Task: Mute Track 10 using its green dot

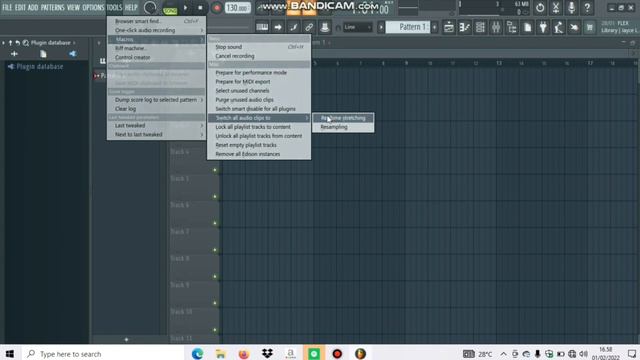Action: [215, 330]
